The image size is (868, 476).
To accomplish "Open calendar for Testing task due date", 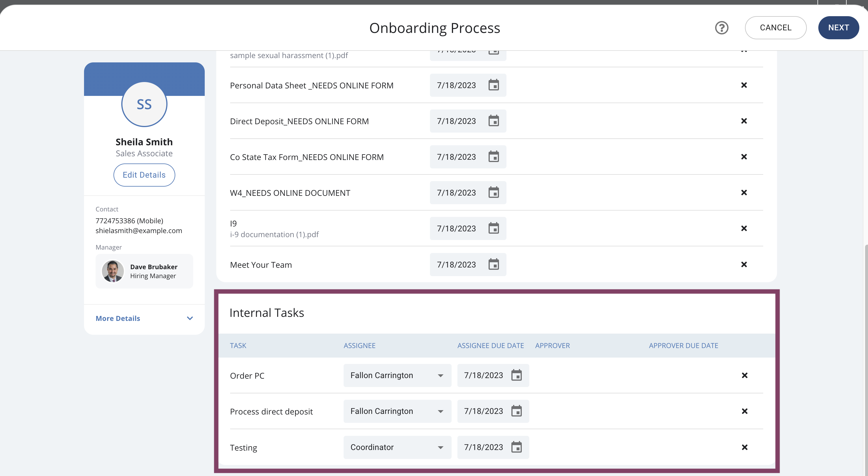I will tap(516, 447).
